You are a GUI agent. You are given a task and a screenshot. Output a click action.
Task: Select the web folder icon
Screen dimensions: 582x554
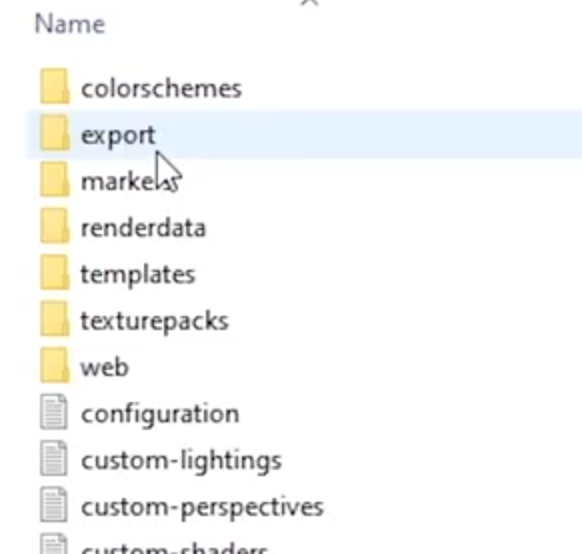coord(55,365)
